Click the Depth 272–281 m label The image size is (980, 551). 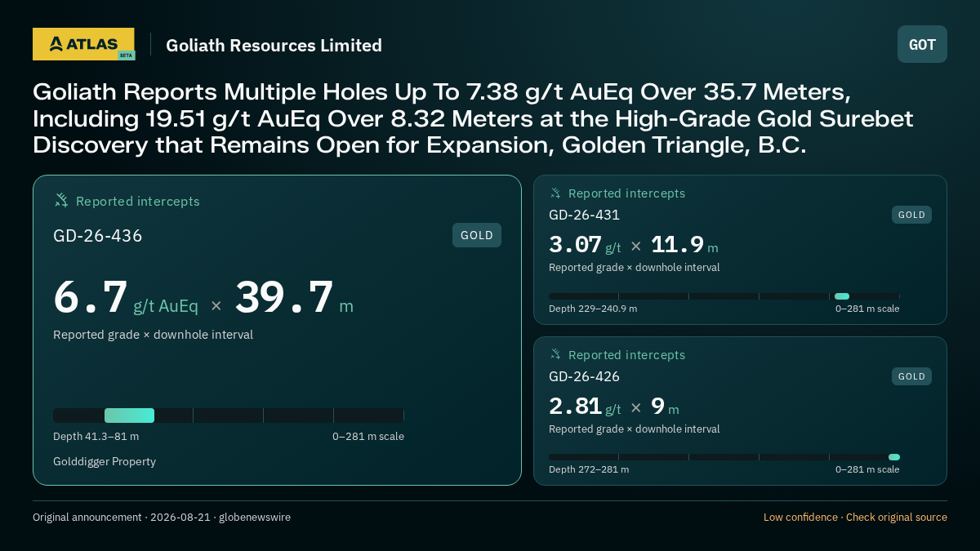pos(589,469)
